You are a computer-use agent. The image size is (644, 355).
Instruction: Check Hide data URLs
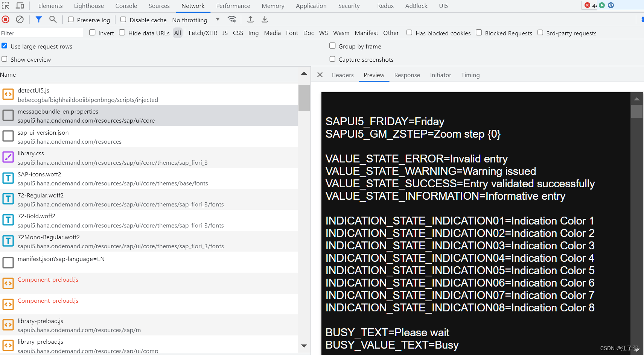[x=122, y=33]
